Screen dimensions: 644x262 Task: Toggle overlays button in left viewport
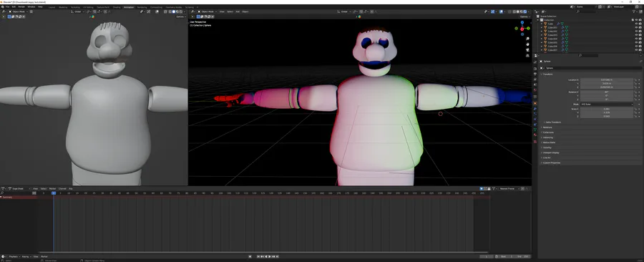point(157,11)
